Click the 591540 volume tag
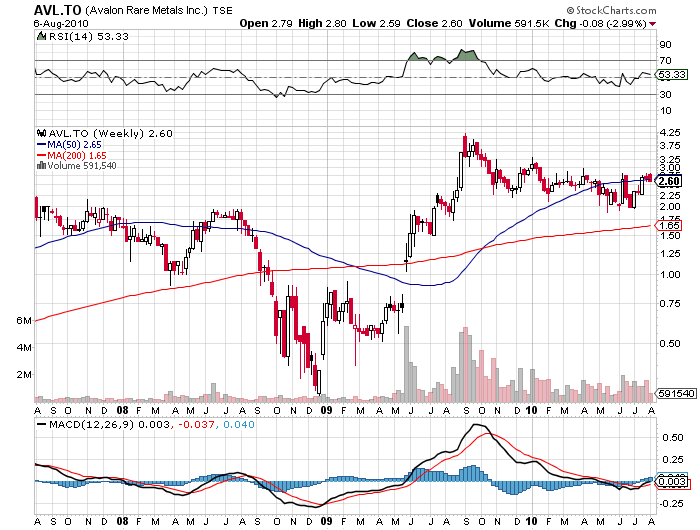 point(676,393)
